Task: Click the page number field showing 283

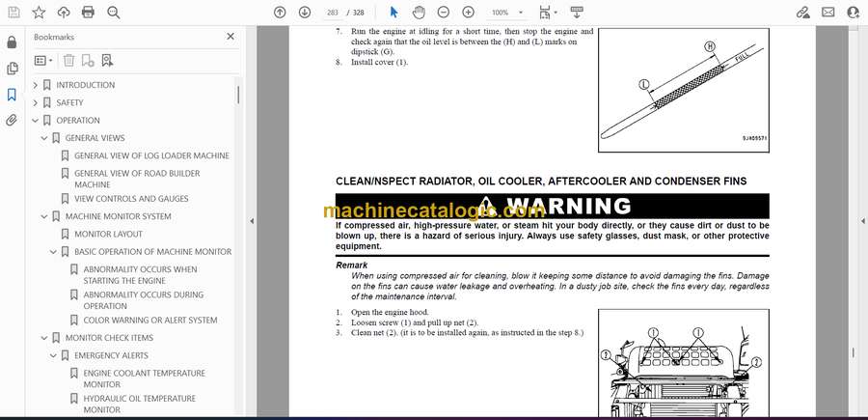Action: (x=332, y=13)
